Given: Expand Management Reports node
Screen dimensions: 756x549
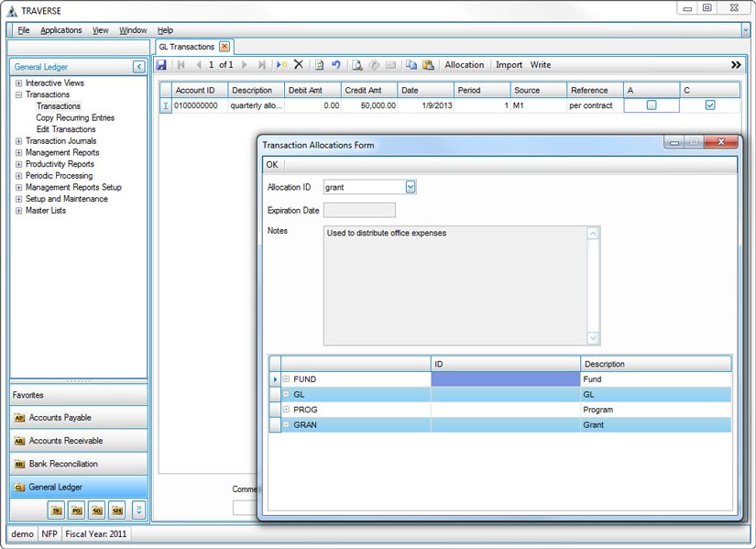Looking at the screenshot, I should [19, 152].
